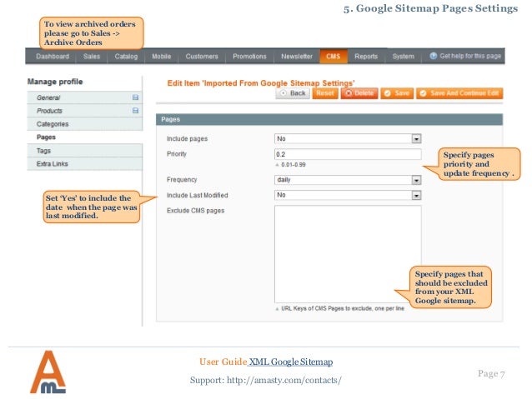The image size is (532, 399).
Task: Click the Amasty logo in the footer
Action: 48,372
